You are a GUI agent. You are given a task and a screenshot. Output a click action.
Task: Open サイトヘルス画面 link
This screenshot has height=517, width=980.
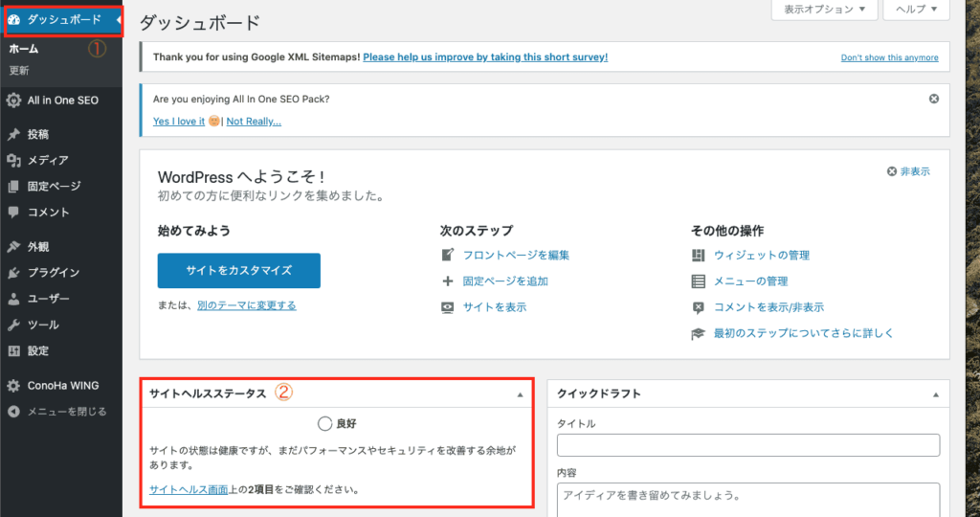(x=189, y=489)
